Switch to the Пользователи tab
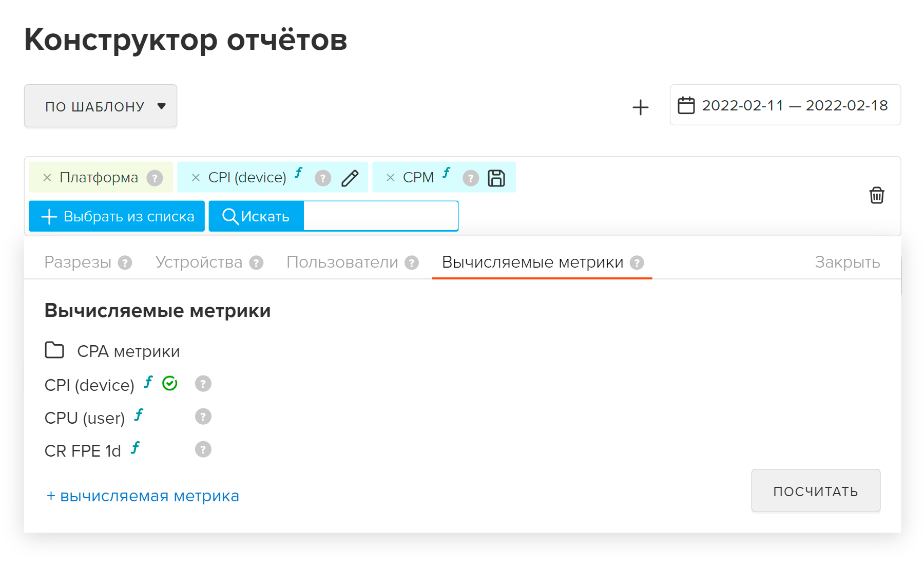The height and width of the screenshot is (565, 924). tap(342, 262)
